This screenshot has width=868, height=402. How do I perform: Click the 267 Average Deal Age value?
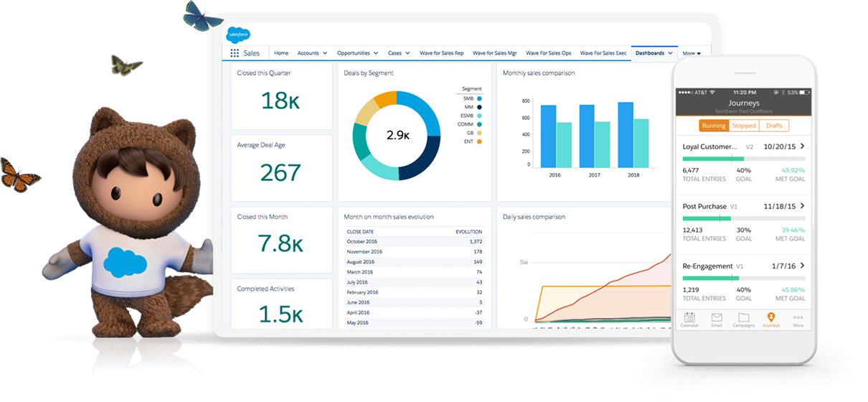coord(280,173)
